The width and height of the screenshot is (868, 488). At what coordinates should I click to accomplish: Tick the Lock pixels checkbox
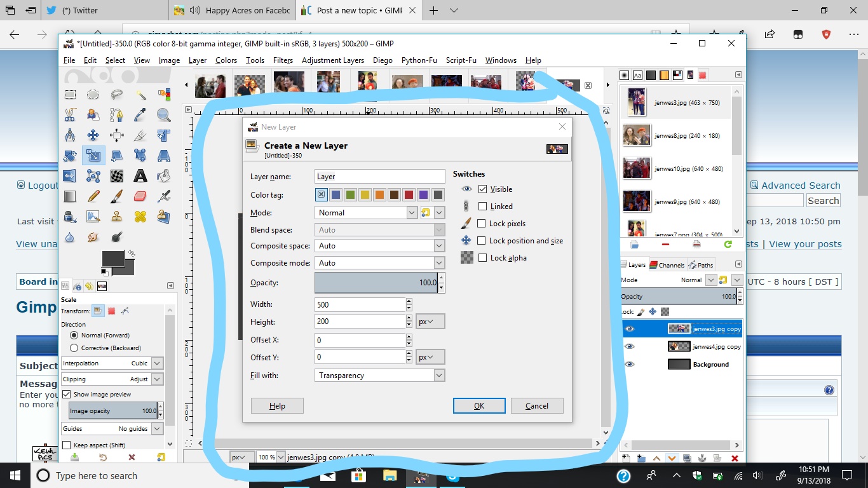[x=482, y=224]
